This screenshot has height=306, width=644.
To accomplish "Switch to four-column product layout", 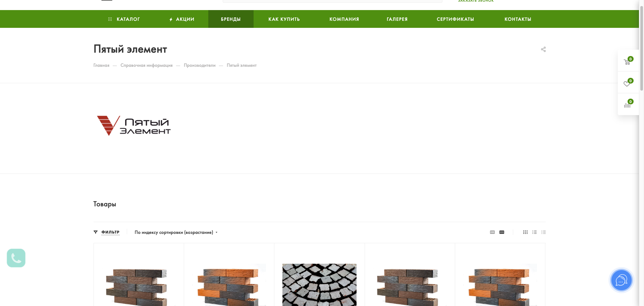I will pos(502,232).
